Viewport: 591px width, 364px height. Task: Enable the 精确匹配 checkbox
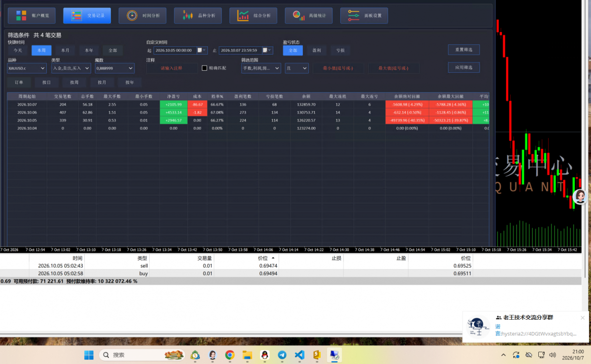pos(204,68)
